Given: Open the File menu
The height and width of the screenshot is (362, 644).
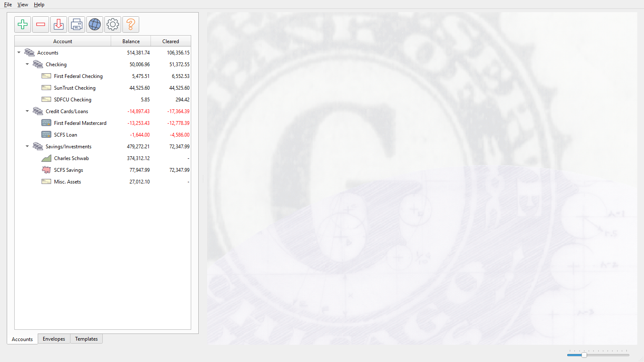Looking at the screenshot, I should click(x=8, y=5).
